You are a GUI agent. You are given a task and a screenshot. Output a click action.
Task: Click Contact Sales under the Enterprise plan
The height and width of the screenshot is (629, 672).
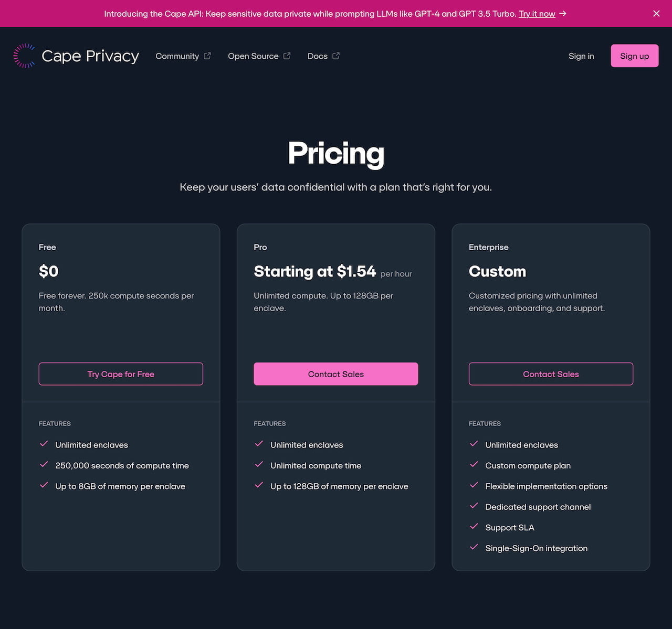tap(551, 374)
